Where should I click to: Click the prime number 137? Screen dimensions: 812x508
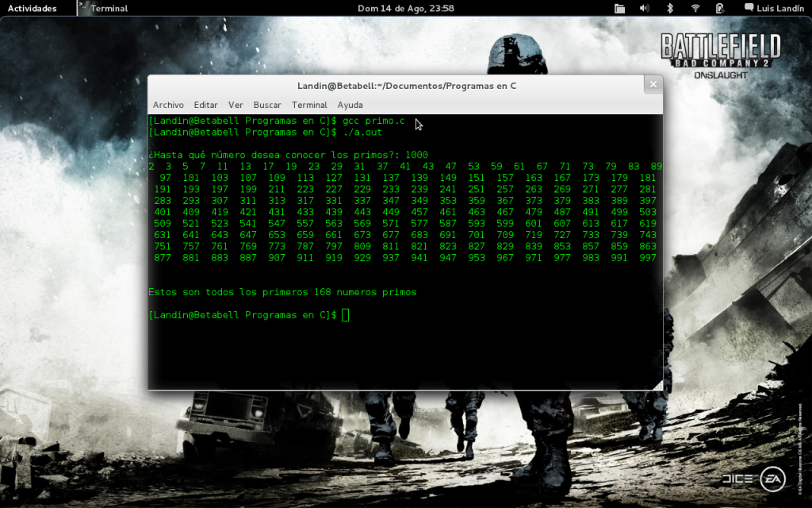tap(390, 178)
